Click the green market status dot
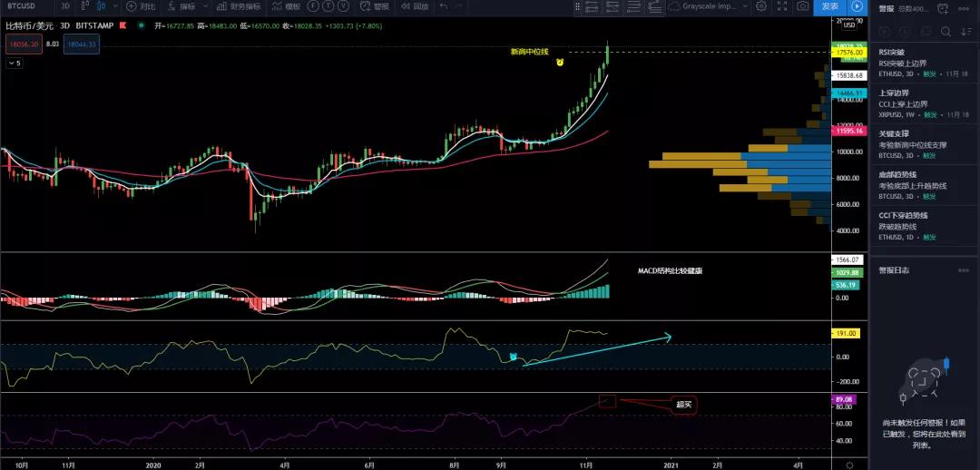This screenshot has width=980, height=470. coord(143,26)
